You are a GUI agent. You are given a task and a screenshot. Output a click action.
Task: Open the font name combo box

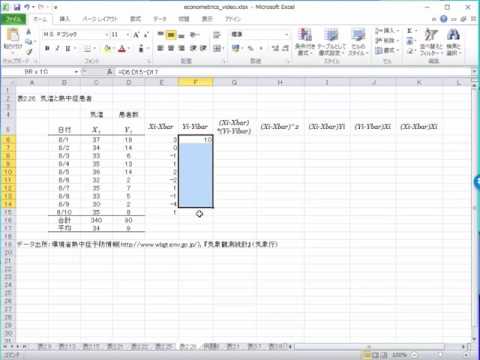coord(76,35)
